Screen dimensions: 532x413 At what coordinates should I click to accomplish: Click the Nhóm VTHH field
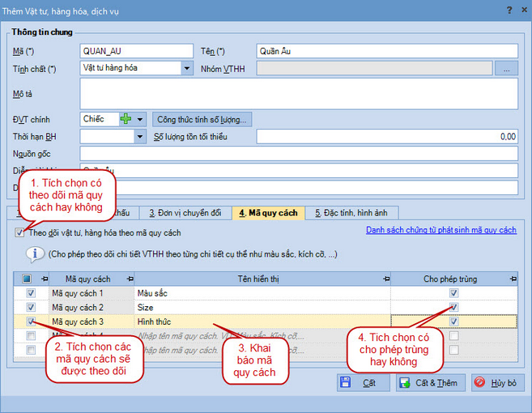(375, 68)
